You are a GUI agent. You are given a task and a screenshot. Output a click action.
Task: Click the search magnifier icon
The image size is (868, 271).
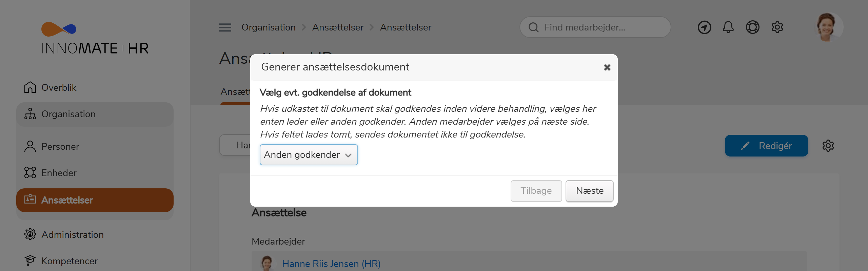(x=534, y=27)
